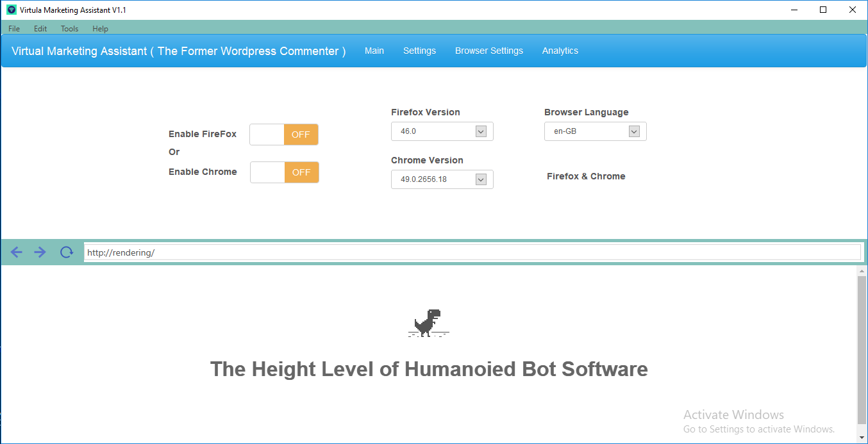Click the Firefox Version dropdown arrow
Screen dimensions: 868x444
(481, 131)
